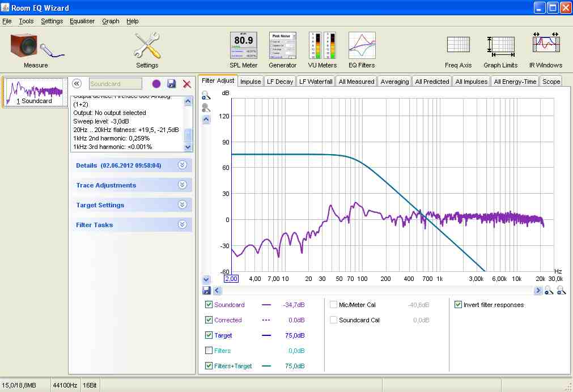Image resolution: width=573 pixels, height=392 pixels.
Task: Uncheck Invert filter responses
Action: 458,305
